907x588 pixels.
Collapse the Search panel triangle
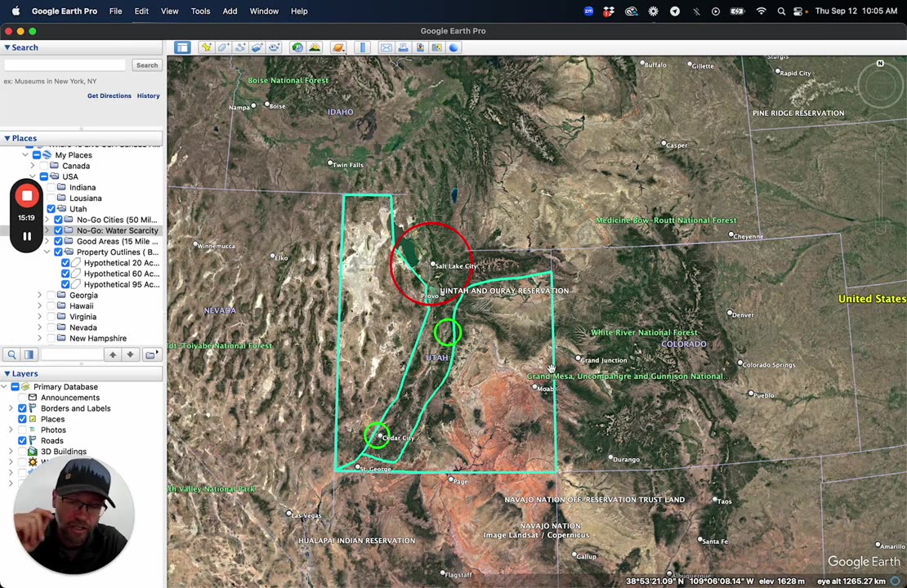click(x=7, y=47)
